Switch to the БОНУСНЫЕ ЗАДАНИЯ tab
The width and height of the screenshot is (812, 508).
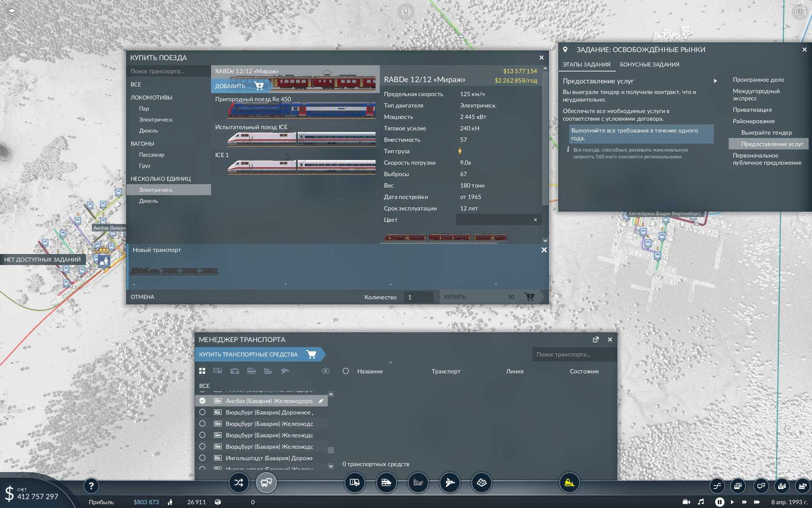click(x=649, y=64)
